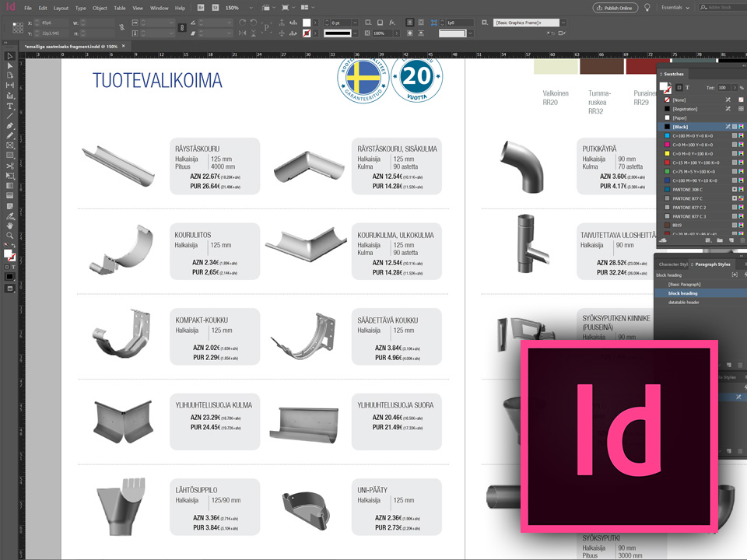This screenshot has width=747, height=560.
Task: Click the fx effects icon
Action: pos(392,23)
